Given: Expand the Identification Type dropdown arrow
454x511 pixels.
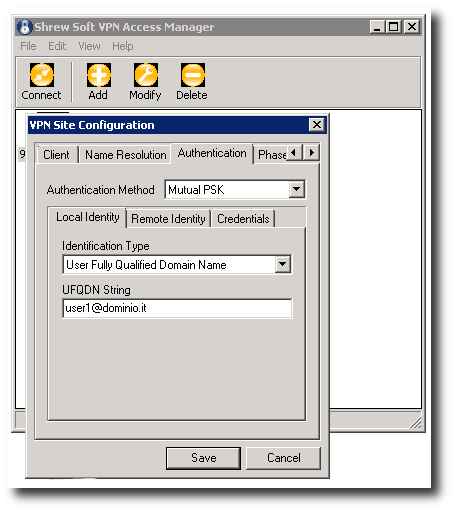Looking at the screenshot, I should (283, 264).
